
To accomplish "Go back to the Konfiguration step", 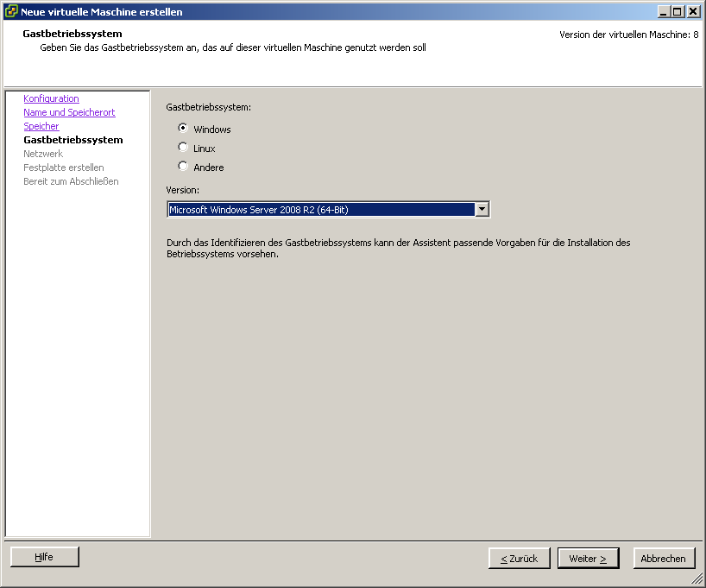I will point(51,98).
